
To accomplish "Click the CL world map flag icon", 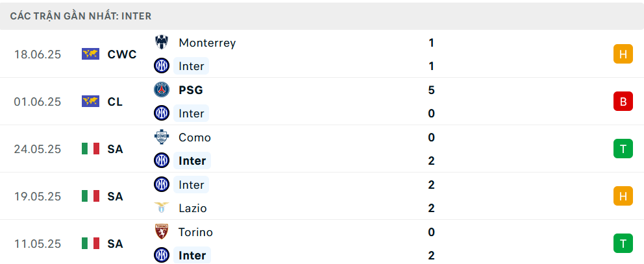I will [90, 101].
